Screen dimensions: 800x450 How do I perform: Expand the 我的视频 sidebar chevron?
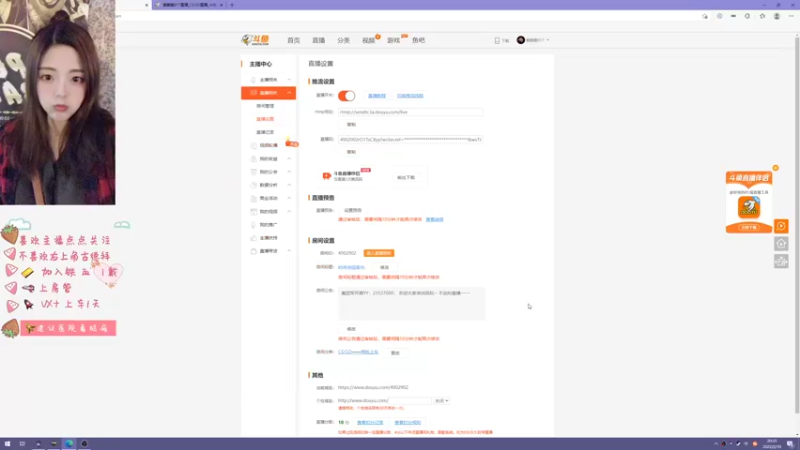[x=289, y=211]
